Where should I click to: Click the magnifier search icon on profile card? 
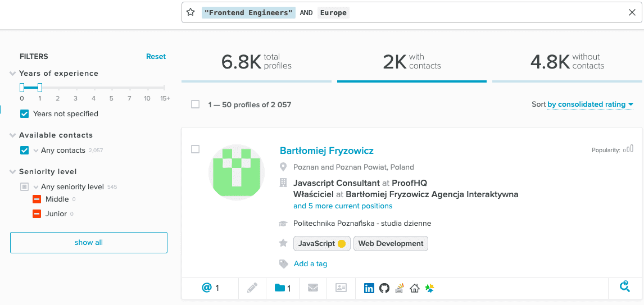point(624,287)
